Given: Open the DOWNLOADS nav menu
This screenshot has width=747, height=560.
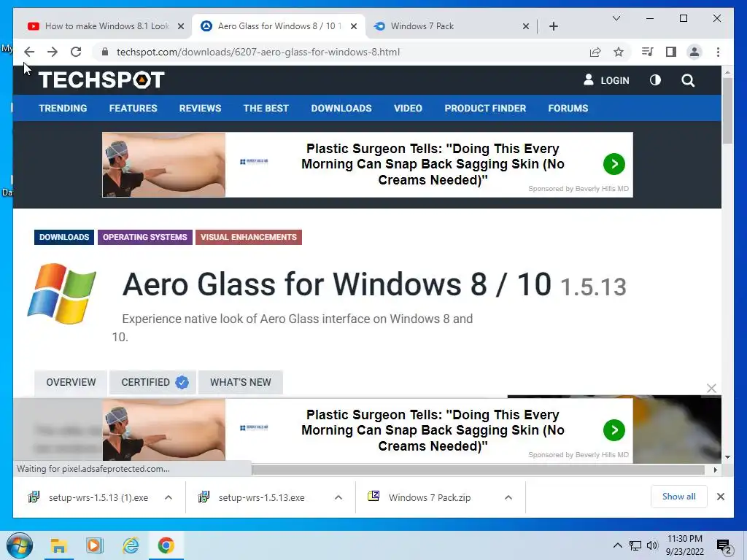Looking at the screenshot, I should [x=341, y=108].
